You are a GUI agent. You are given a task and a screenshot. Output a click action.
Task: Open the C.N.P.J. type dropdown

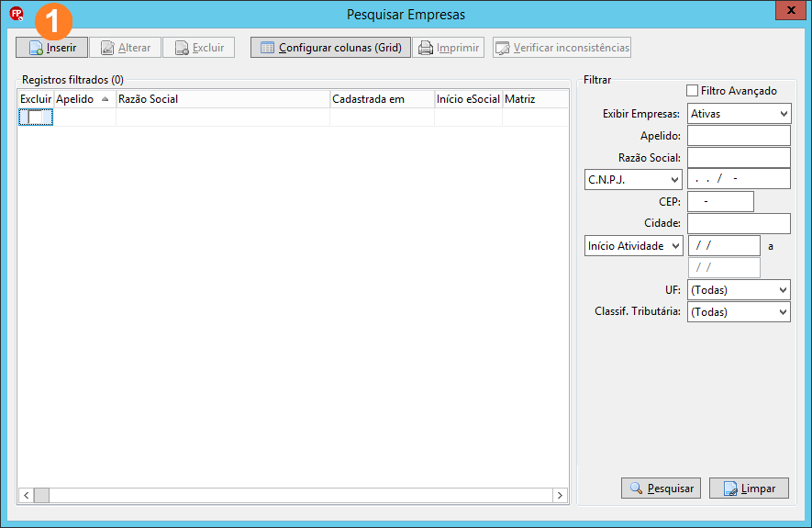633,180
